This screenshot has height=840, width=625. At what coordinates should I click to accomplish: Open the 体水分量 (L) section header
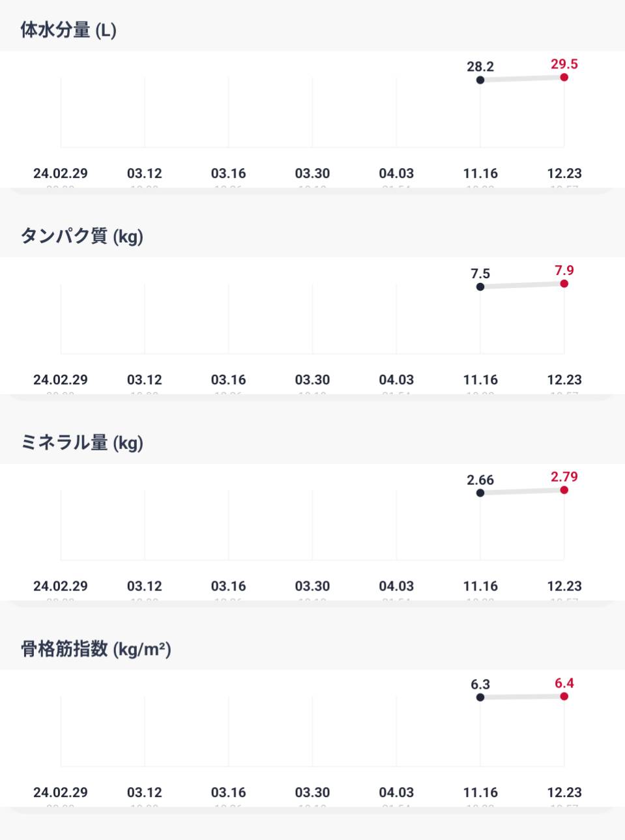click(68, 30)
